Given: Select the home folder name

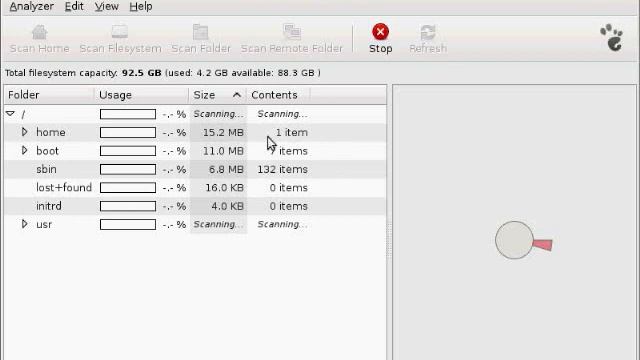Looking at the screenshot, I should (x=51, y=132).
